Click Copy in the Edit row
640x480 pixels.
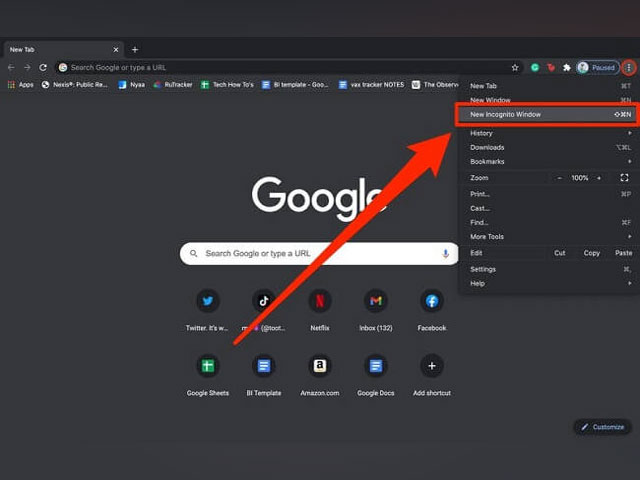[591, 253]
